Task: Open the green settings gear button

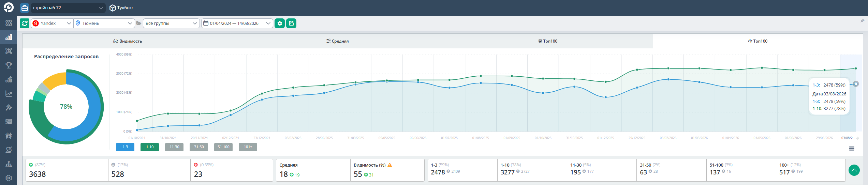Action: point(280,23)
